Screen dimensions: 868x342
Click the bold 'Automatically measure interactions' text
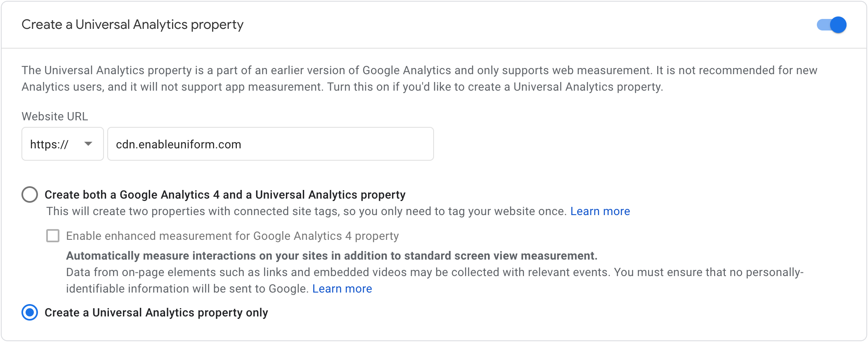pos(332,255)
